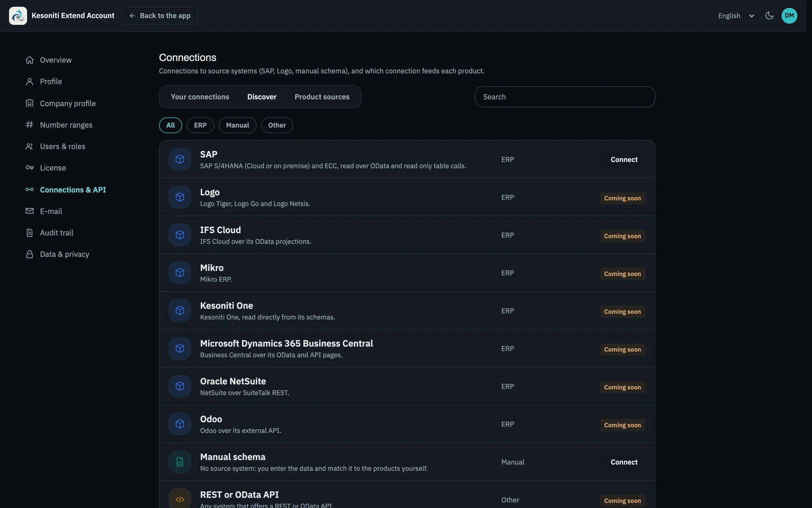Click the Manual schema document icon
812x508 pixels.
[x=180, y=462]
